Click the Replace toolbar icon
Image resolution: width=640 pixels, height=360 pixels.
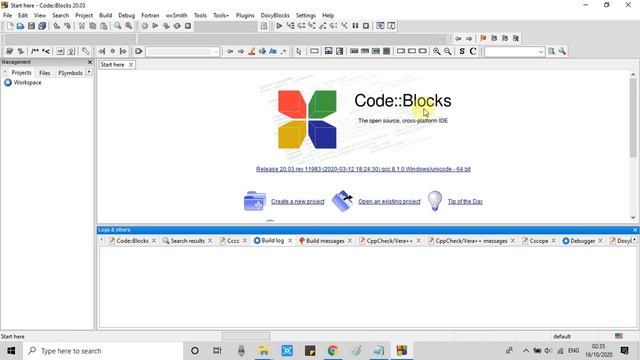129,26
